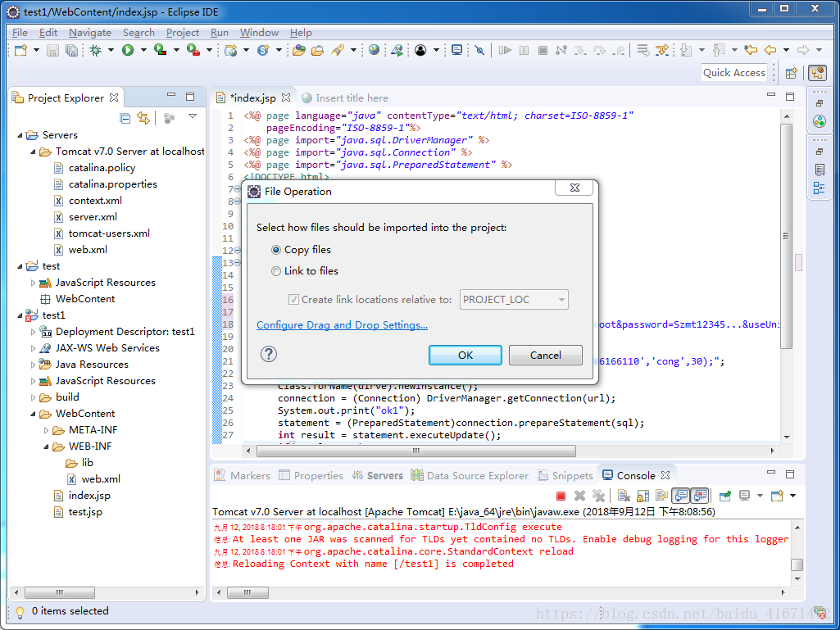Collapse the Servers tree node

[20, 135]
